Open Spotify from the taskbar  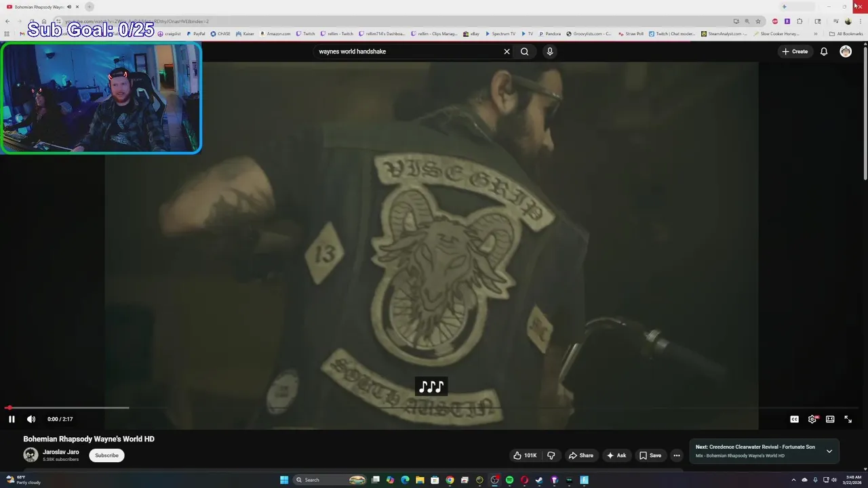[509, 480]
